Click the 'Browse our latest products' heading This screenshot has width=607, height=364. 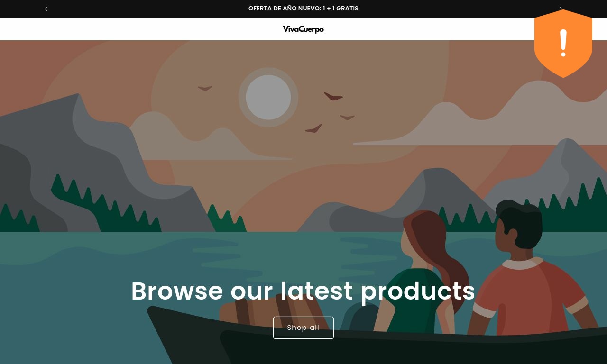[x=303, y=291]
